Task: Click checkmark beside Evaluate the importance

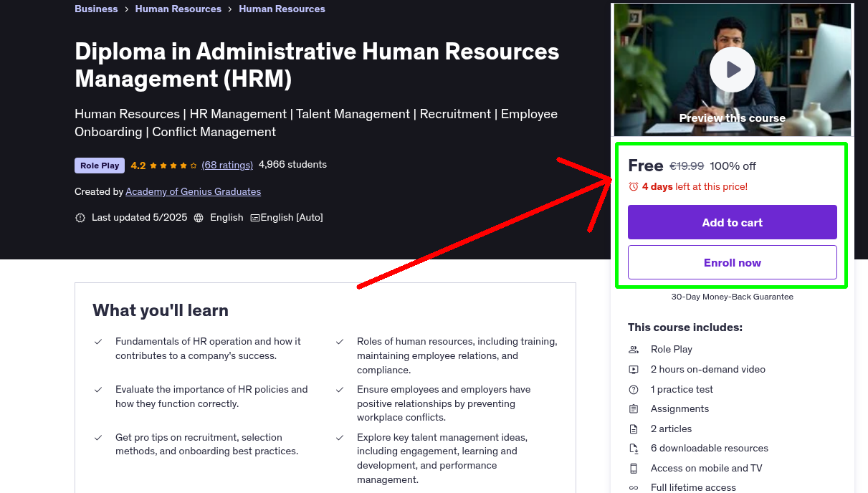Action: click(98, 390)
